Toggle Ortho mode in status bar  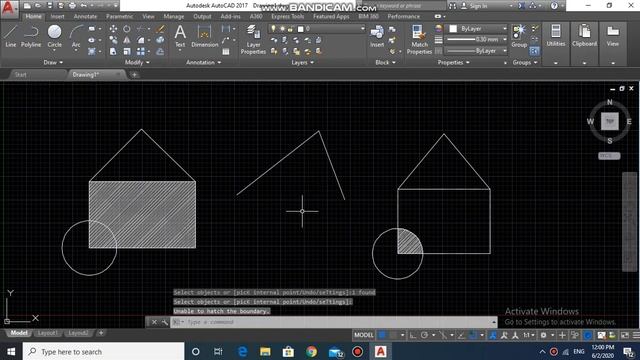point(413,335)
